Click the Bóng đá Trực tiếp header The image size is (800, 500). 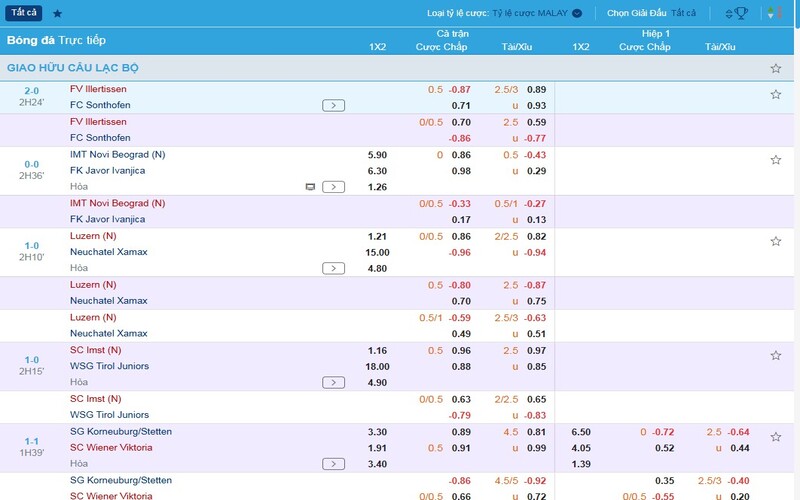56,40
